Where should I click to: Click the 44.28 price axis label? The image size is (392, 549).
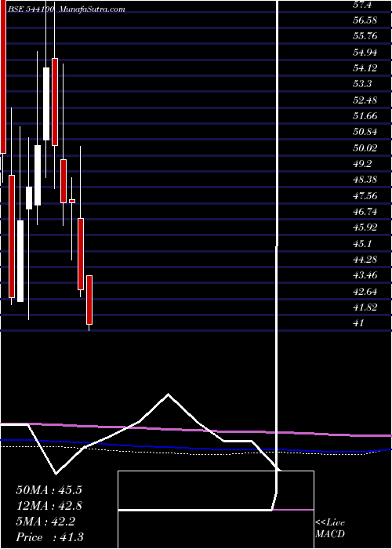(365, 260)
